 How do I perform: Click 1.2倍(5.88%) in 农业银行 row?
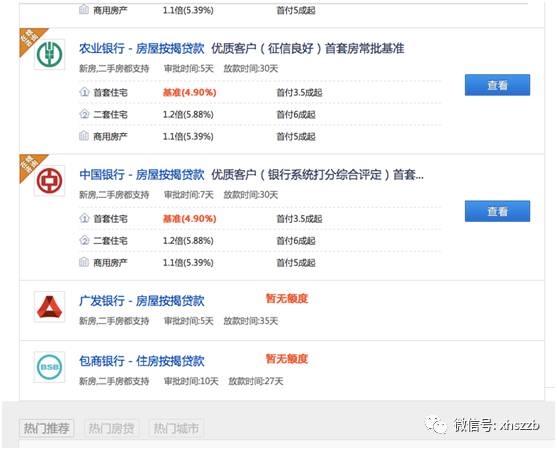pos(188,115)
